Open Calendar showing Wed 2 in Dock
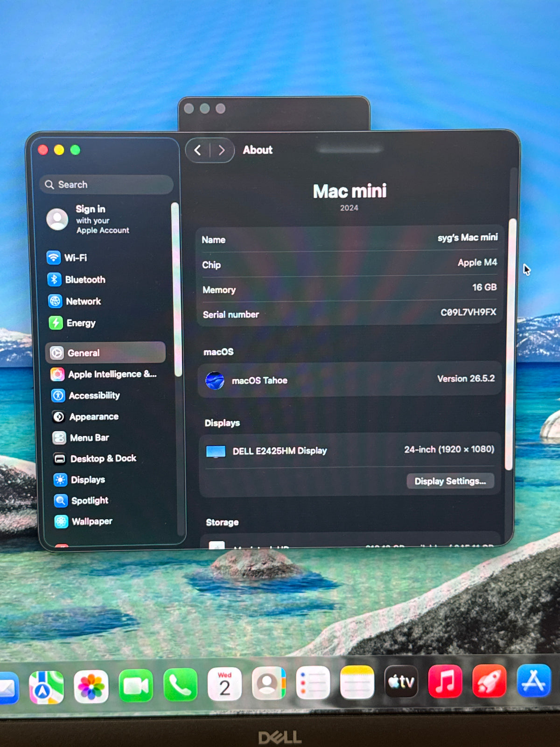The height and width of the screenshot is (747, 560). click(224, 684)
